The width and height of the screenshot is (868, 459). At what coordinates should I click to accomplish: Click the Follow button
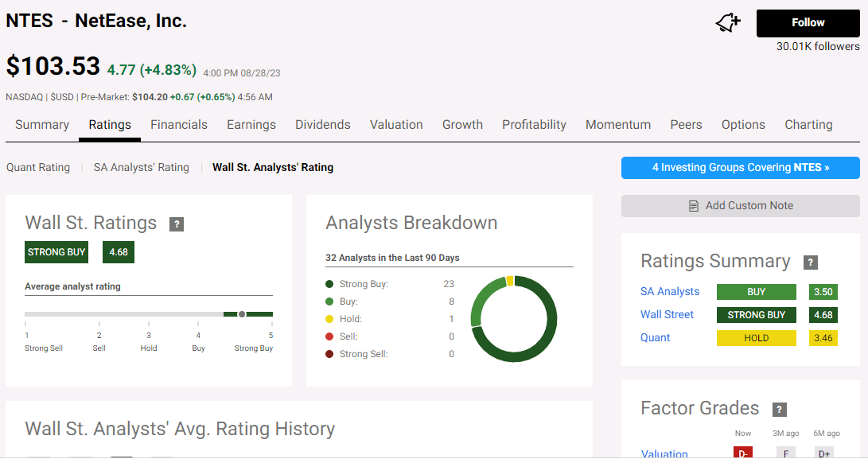click(x=808, y=22)
